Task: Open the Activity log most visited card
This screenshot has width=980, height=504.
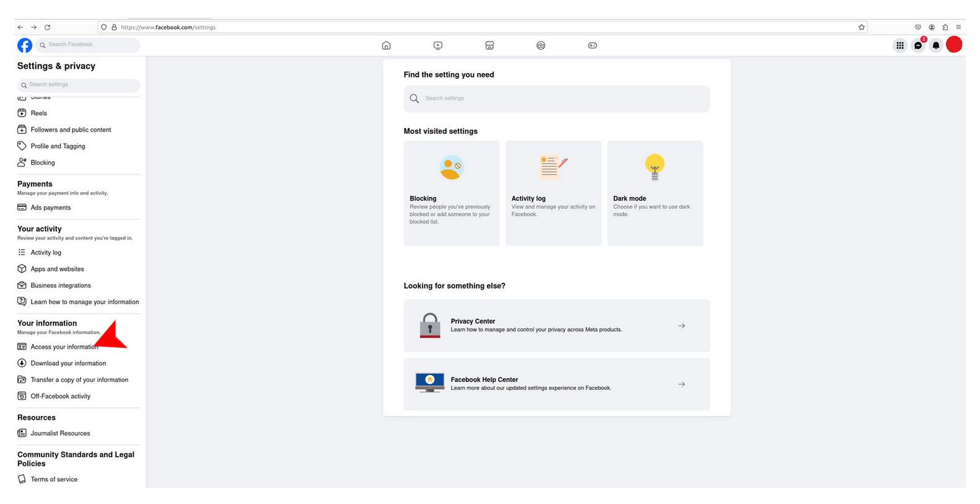Action: (553, 193)
